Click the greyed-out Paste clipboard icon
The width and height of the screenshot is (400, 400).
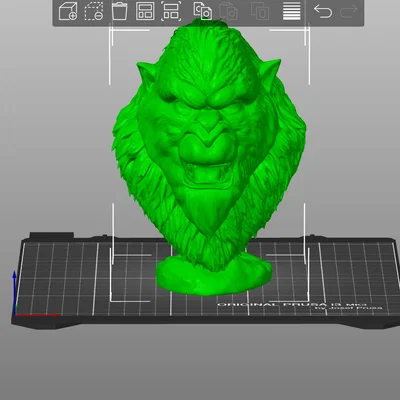tap(228, 11)
